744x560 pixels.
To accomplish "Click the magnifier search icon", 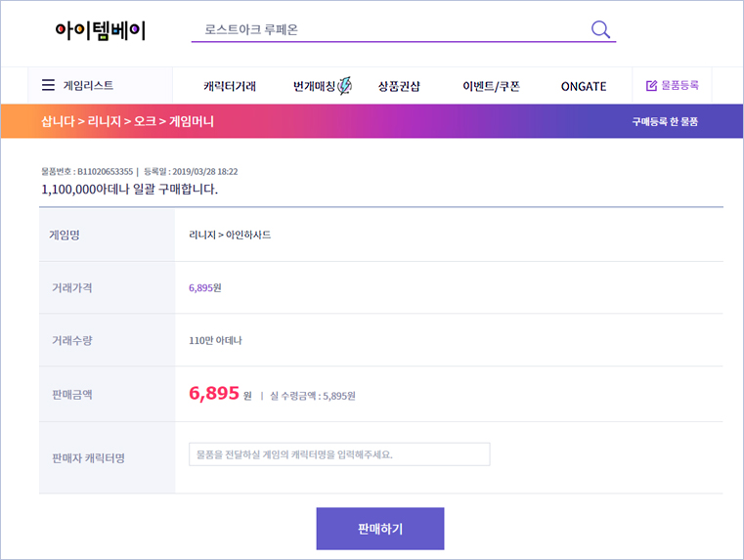I will coord(600,29).
